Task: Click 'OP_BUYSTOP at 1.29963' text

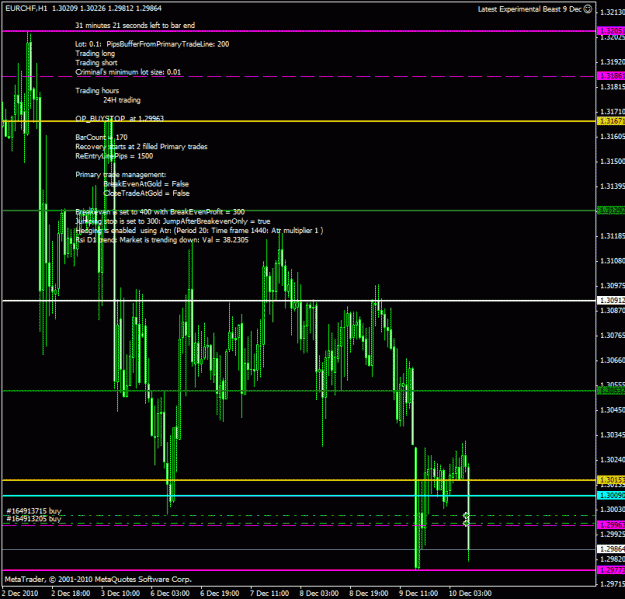Action: coord(120,118)
